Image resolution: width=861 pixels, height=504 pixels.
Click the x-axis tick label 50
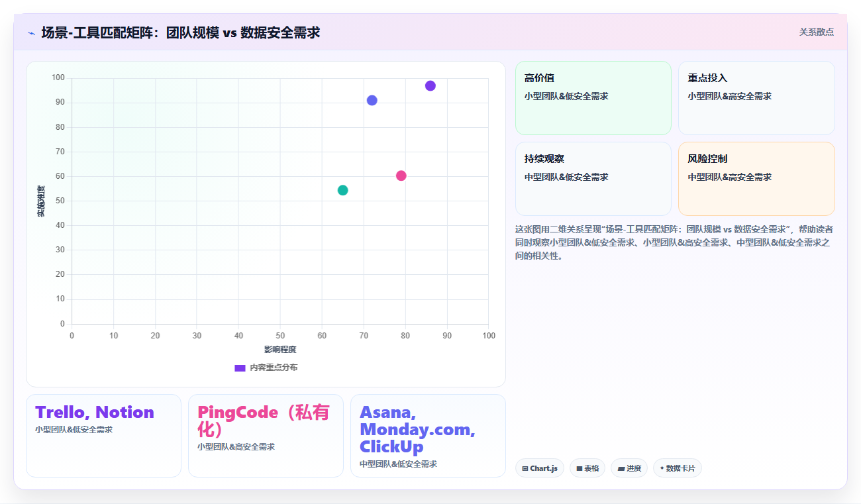pyautogui.click(x=280, y=336)
